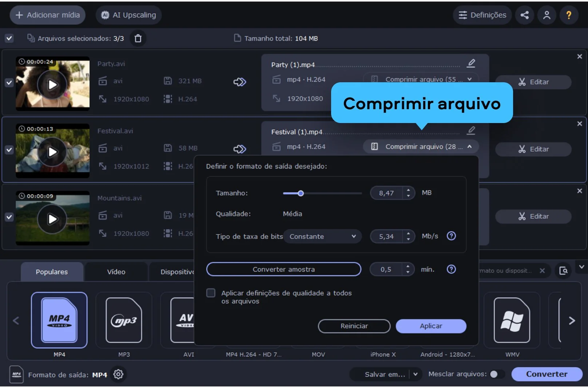Show bitrate type help icon

pyautogui.click(x=451, y=236)
